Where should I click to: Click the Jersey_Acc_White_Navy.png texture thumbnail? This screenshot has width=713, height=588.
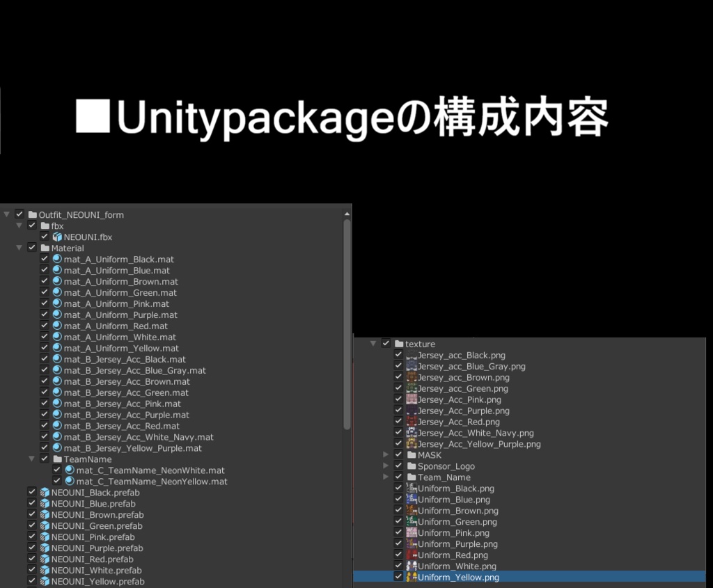(412, 433)
